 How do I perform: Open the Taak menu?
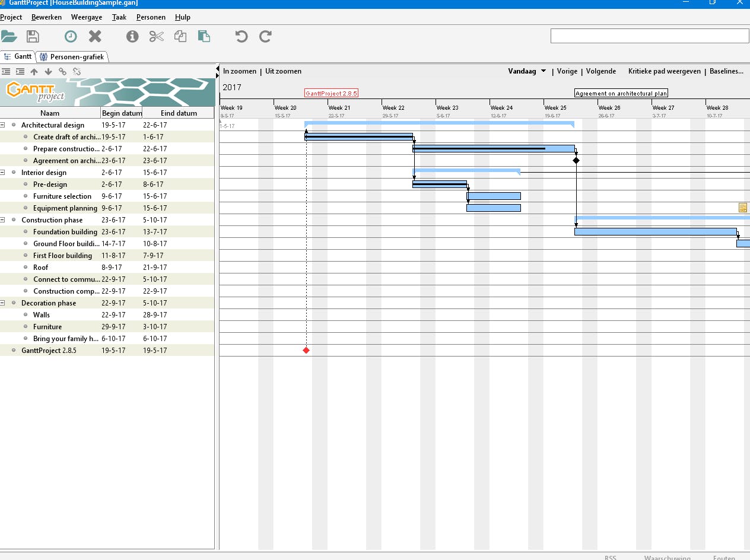119,17
